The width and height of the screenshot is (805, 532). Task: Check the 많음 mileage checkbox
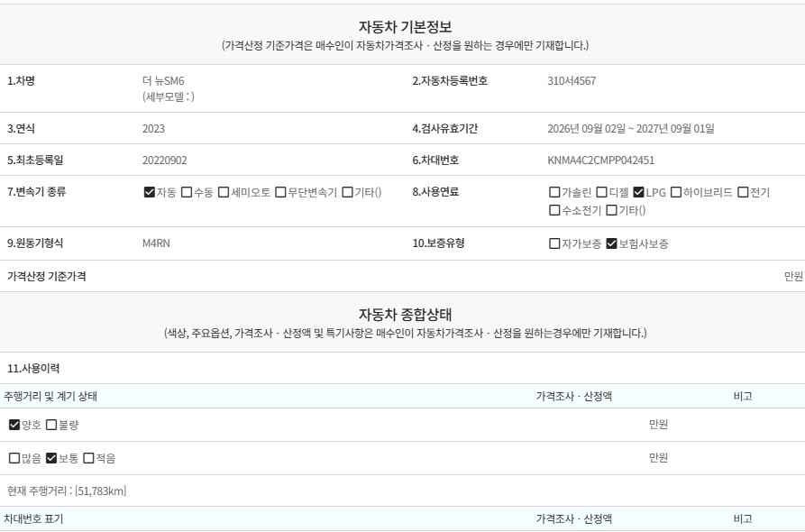(14, 458)
